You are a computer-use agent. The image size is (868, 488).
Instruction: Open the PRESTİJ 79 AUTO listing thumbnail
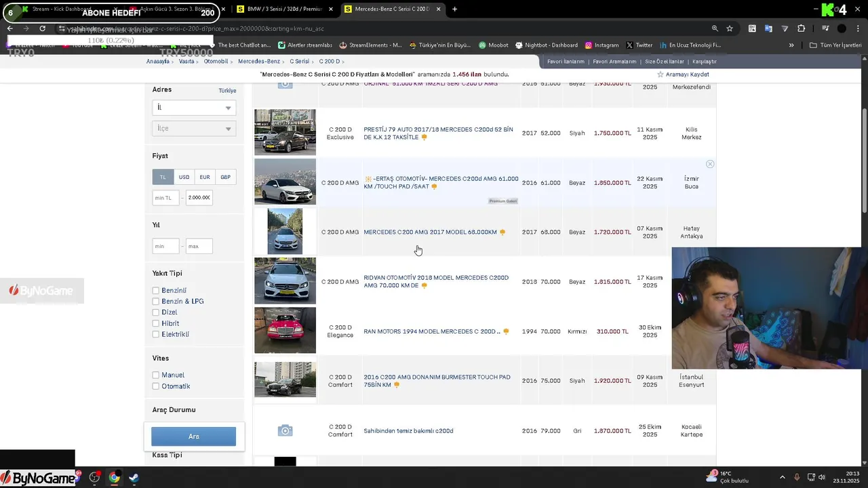click(285, 132)
